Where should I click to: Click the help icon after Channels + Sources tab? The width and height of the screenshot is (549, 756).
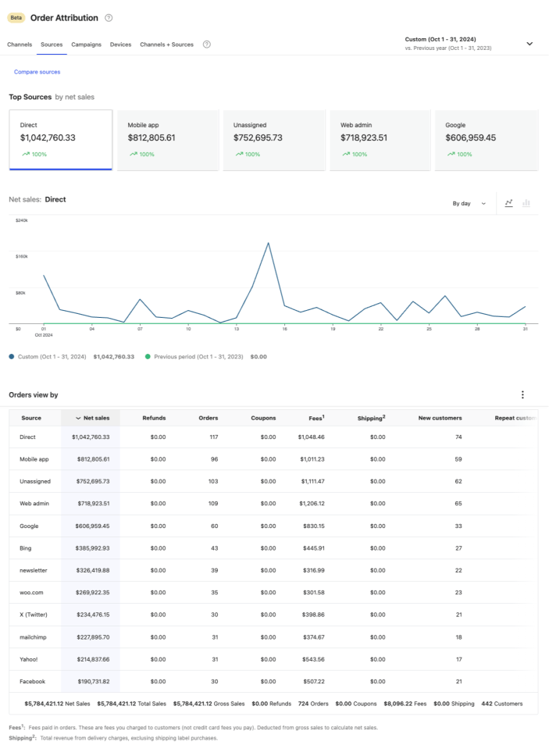pos(207,45)
